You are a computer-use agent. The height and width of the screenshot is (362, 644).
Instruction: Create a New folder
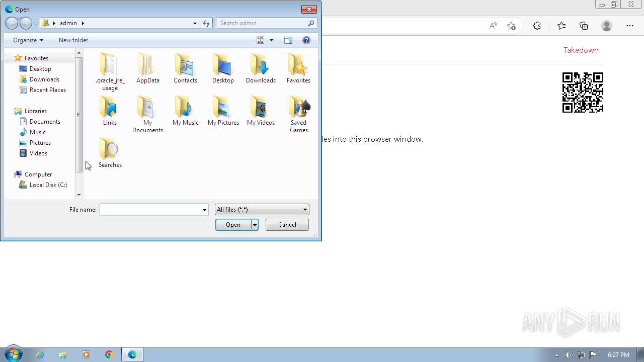click(73, 40)
